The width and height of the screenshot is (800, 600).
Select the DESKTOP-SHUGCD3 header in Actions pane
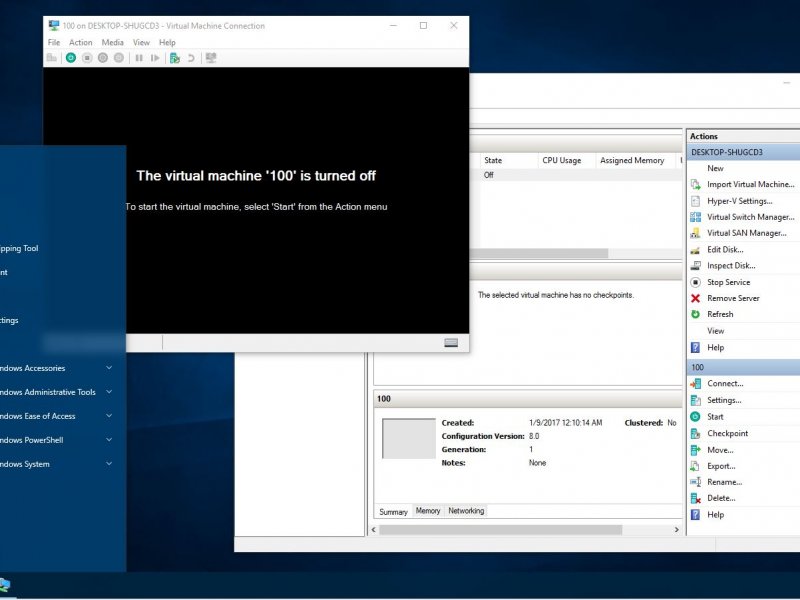click(743, 152)
